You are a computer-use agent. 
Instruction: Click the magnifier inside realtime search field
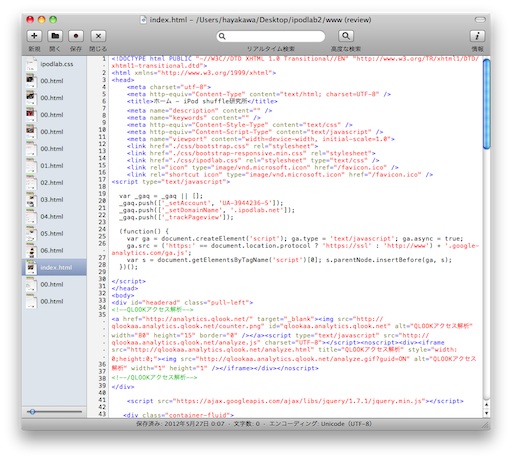222,36
